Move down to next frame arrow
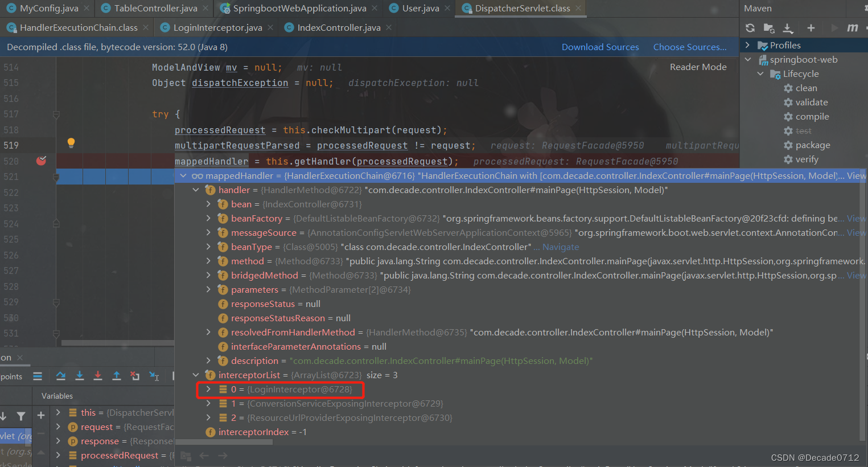Screen dimensions: 868x467 [x=3, y=416]
